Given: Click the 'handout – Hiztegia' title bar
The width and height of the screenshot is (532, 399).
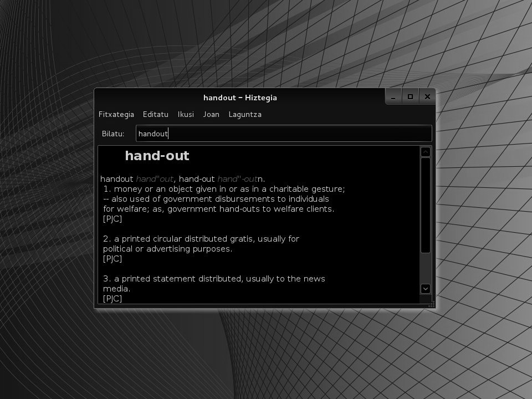Looking at the screenshot, I should tap(240, 98).
